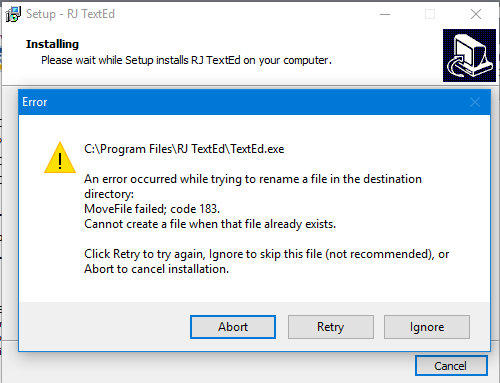
Task: Click the installer computer image
Action: (469, 55)
